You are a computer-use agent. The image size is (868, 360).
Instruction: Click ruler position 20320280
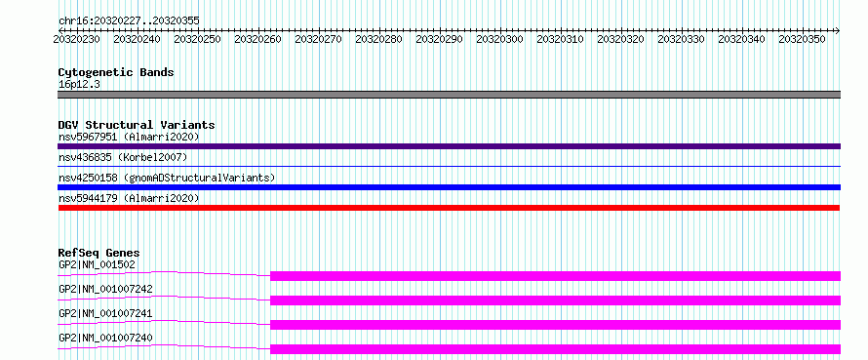tap(378, 39)
